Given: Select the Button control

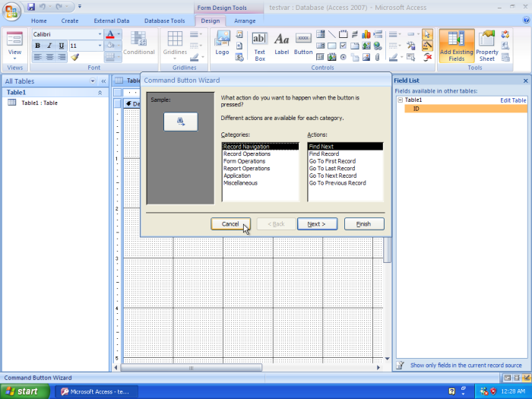Looking at the screenshot, I should [303, 43].
